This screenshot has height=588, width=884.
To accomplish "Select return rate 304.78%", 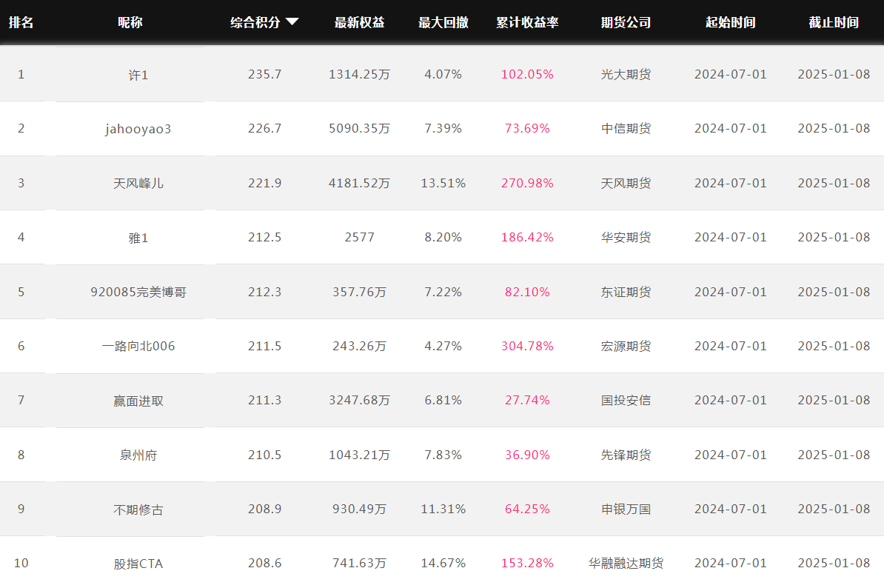I will pyautogui.click(x=528, y=346).
